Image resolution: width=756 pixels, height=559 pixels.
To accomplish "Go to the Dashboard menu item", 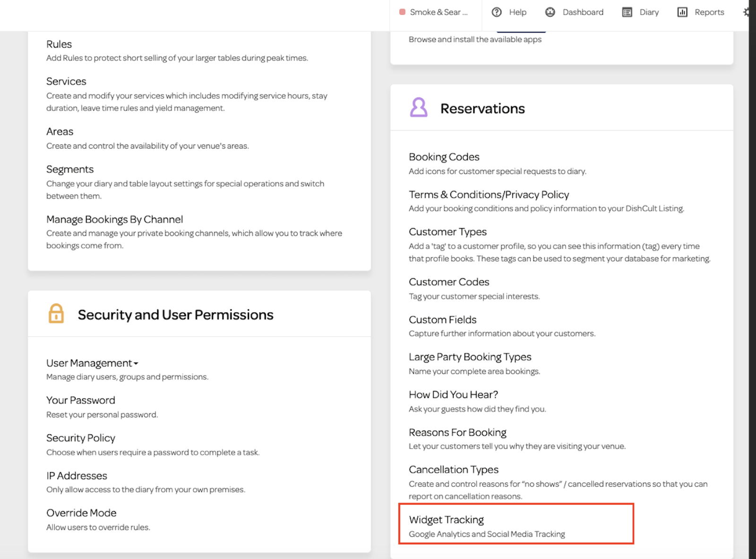I will (583, 12).
